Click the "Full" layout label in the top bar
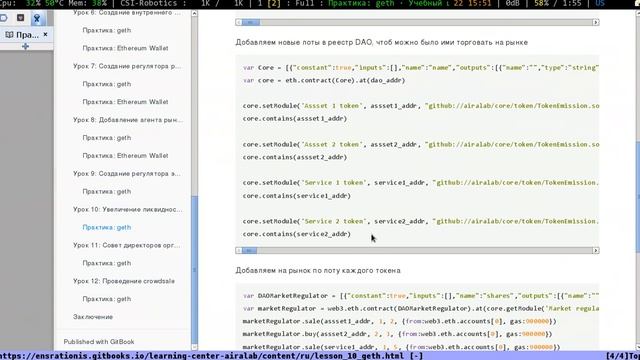 click(x=305, y=4)
